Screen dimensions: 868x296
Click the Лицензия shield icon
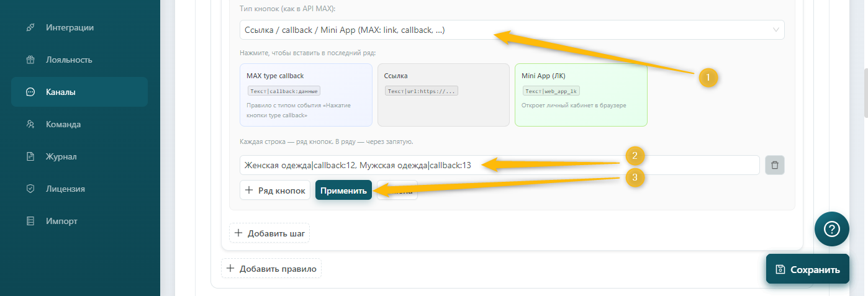30,189
